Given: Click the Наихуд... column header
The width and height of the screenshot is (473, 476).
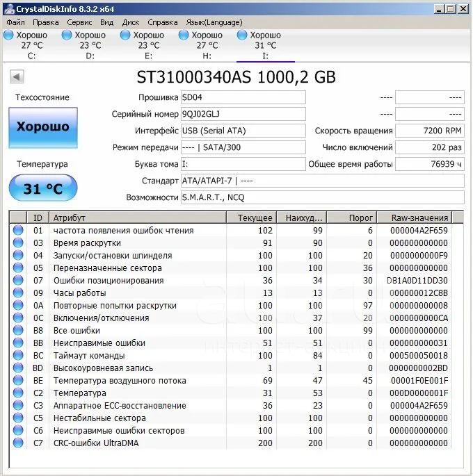Looking at the screenshot, I should pos(302,218).
